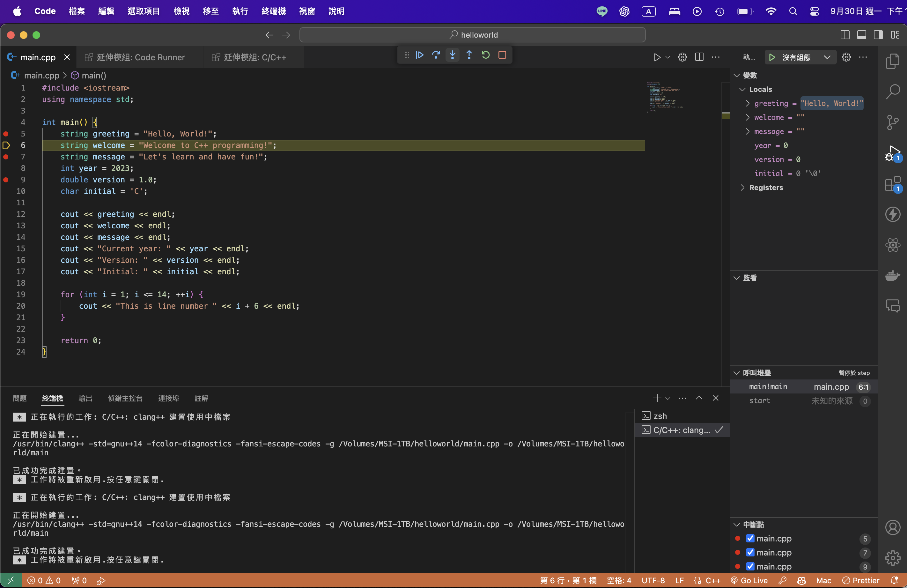Image resolution: width=907 pixels, height=588 pixels.
Task: Click the debug Restart icon
Action: pyautogui.click(x=485, y=55)
